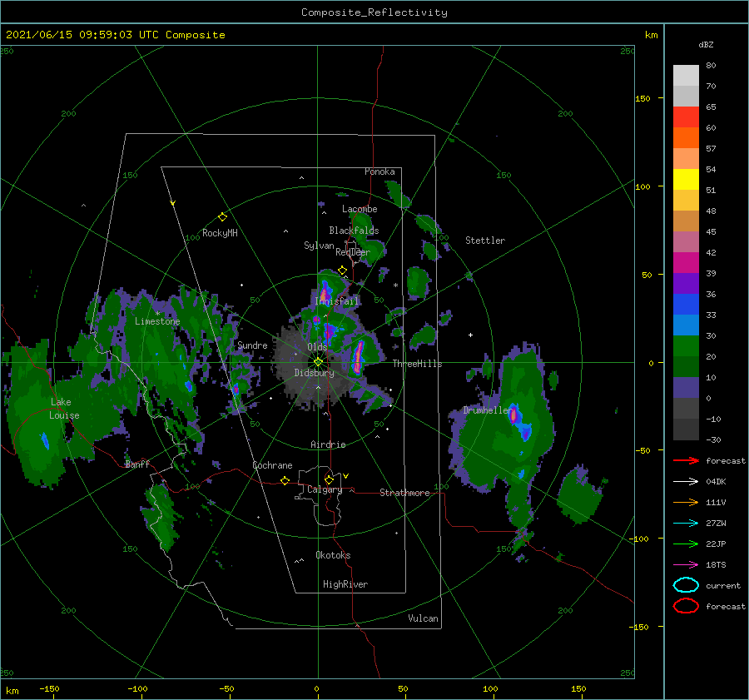This screenshot has width=749, height=700.
Task: Click the Drumheller label
Action: pos(489,410)
